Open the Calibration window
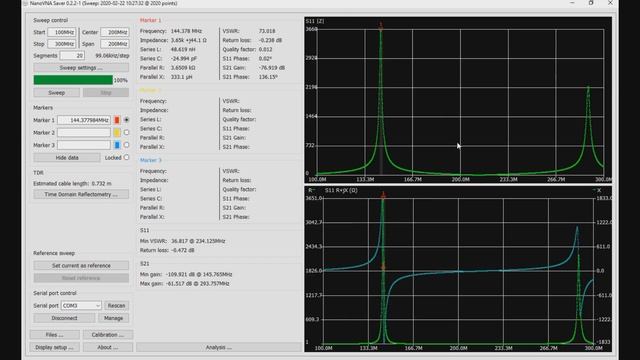This screenshot has height=360, width=640. tap(108, 335)
